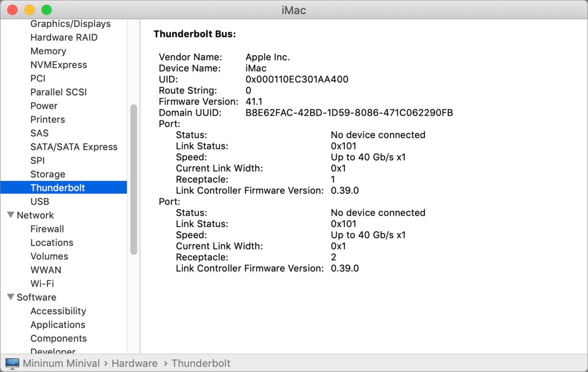Open the Memory hardware entry
588x372 pixels.
48,51
